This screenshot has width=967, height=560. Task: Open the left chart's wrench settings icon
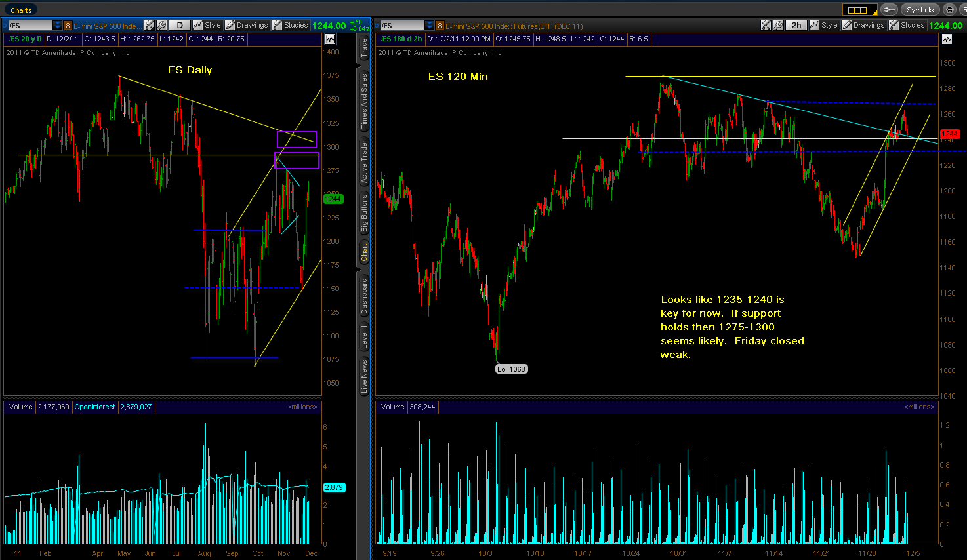[x=161, y=26]
